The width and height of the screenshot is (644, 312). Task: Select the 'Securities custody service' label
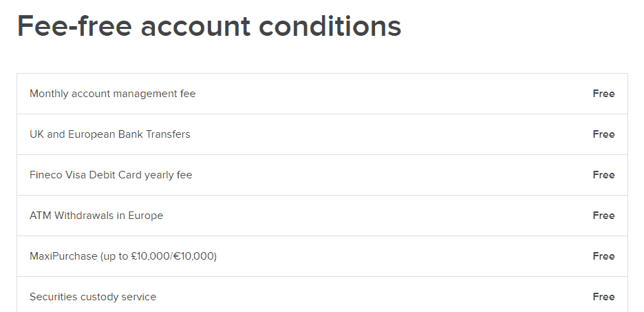tap(93, 297)
